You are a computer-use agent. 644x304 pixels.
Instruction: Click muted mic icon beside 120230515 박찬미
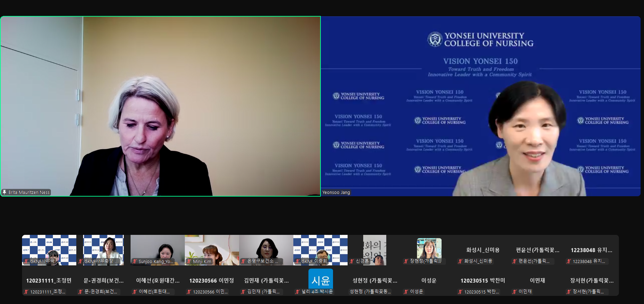(460, 292)
